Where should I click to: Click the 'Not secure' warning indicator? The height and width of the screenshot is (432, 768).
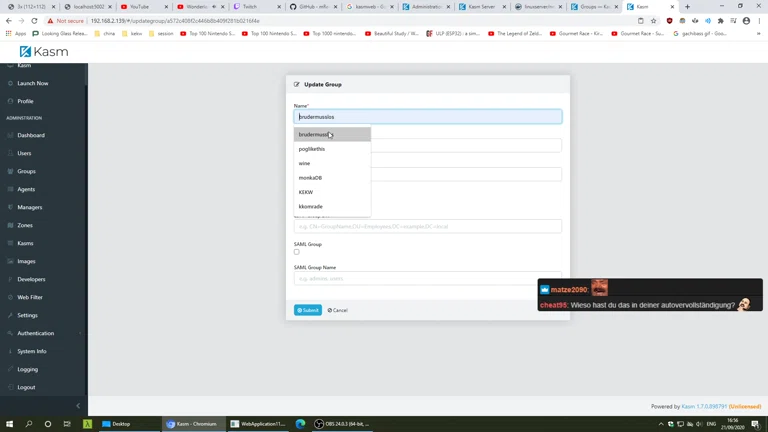(x=65, y=21)
